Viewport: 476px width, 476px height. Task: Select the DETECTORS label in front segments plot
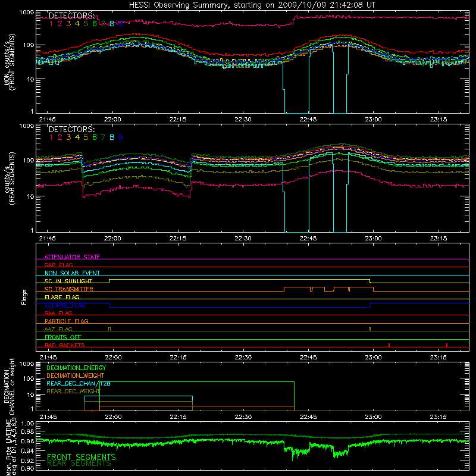pyautogui.click(x=72, y=15)
